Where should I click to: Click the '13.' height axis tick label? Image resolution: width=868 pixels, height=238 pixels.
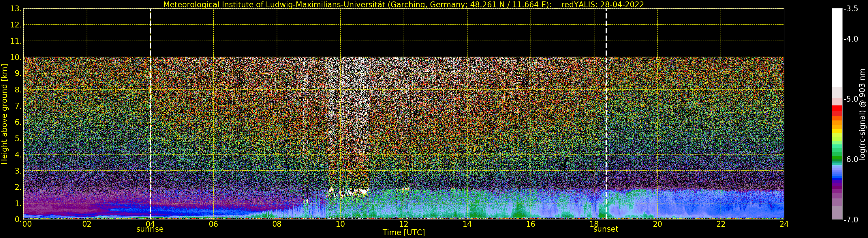(16, 9)
